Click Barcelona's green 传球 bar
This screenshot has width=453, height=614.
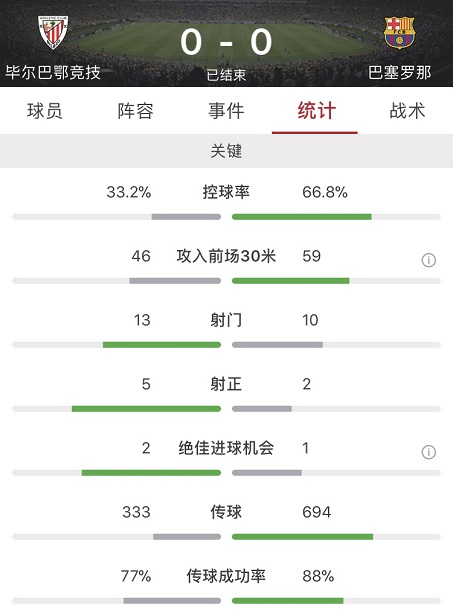[303, 536]
